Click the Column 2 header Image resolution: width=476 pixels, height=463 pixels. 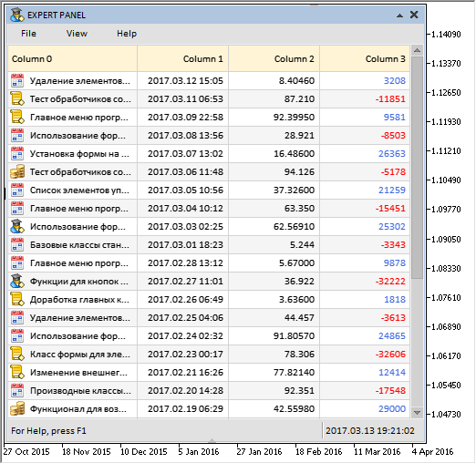[x=274, y=58]
